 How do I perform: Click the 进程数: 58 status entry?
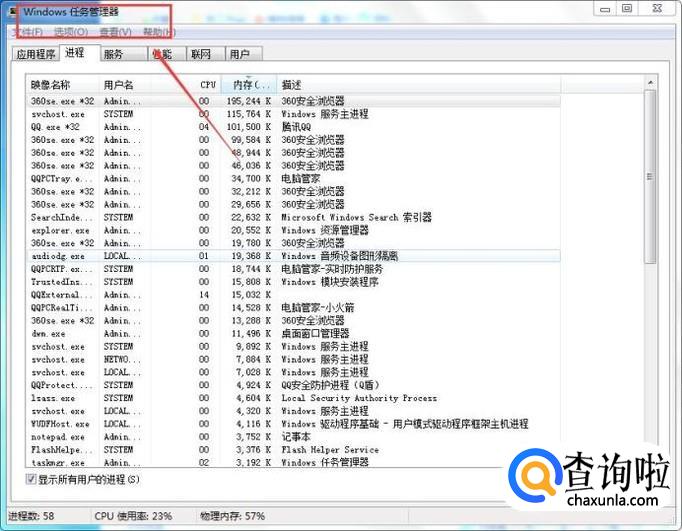pyautogui.click(x=31, y=516)
